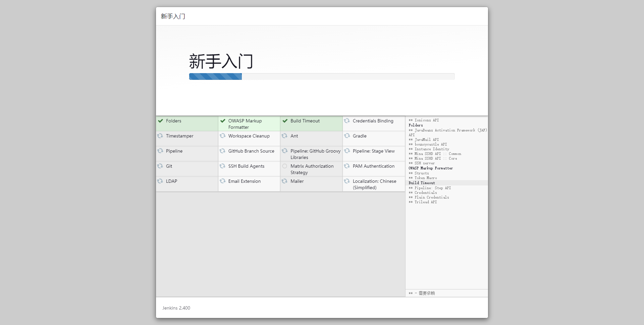The height and width of the screenshot is (325, 644).
Task: Click the Token Macro line in the install log
Action: [x=423, y=178]
